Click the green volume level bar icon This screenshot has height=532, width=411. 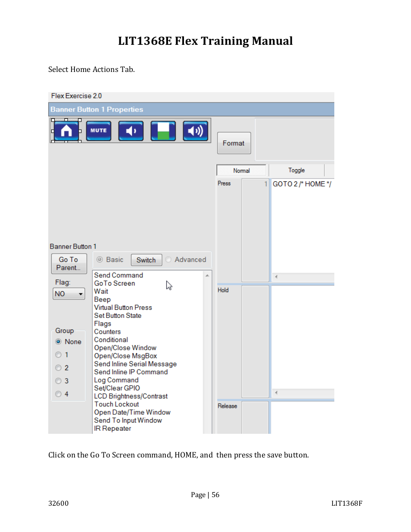click(163, 131)
